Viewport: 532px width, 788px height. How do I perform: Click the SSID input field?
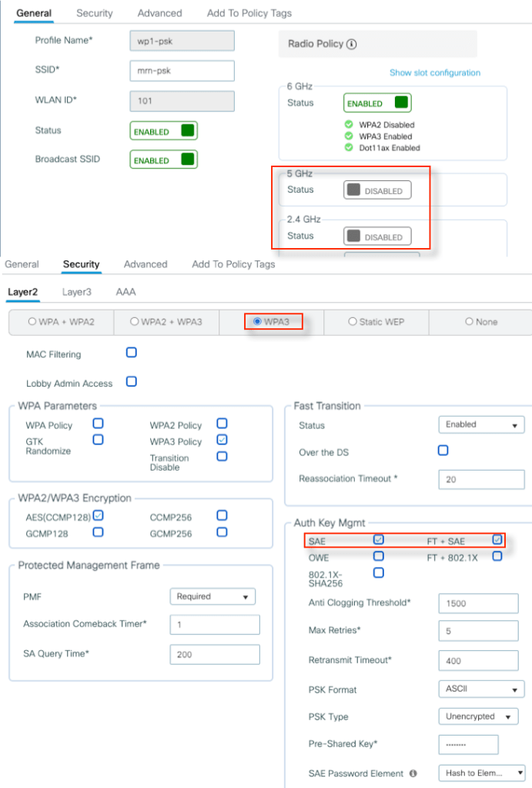click(x=182, y=70)
